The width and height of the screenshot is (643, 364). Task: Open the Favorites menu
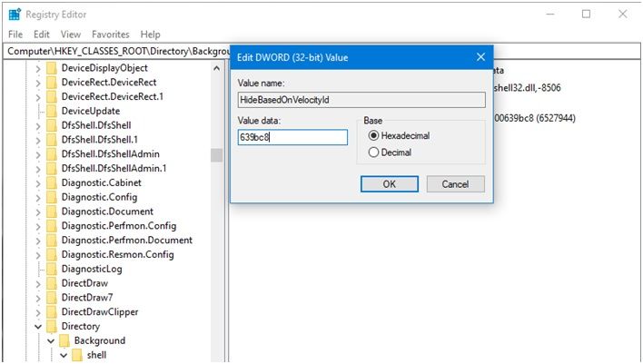pyautogui.click(x=113, y=34)
